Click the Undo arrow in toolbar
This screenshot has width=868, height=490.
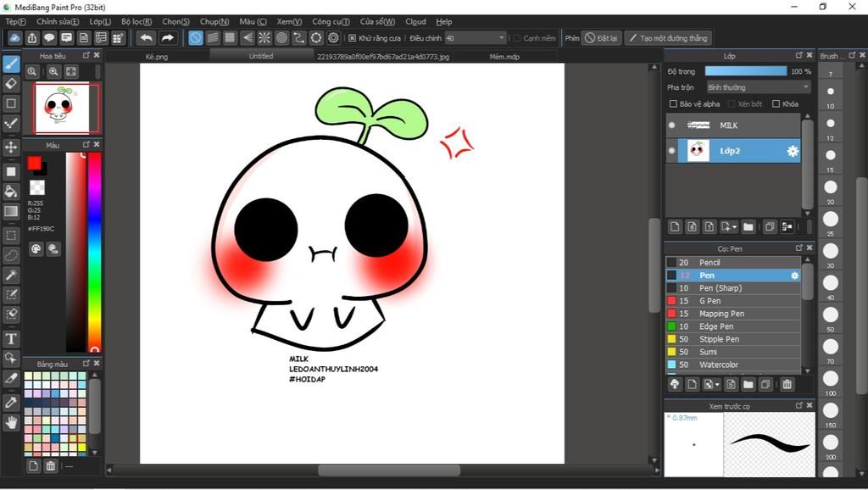pos(146,38)
